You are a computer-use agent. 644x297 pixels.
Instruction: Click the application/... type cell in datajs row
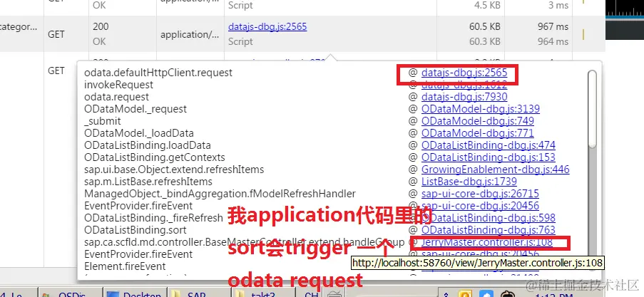[x=190, y=34]
